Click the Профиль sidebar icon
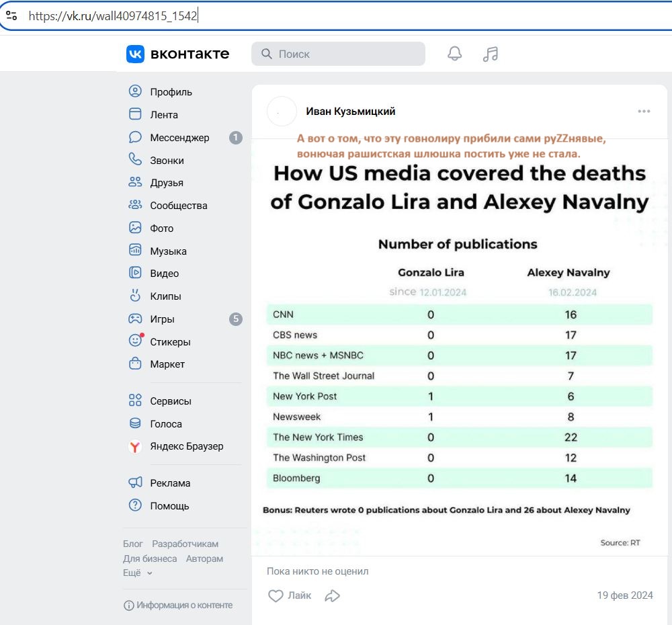Screen dimensions: 672x625 (135, 91)
